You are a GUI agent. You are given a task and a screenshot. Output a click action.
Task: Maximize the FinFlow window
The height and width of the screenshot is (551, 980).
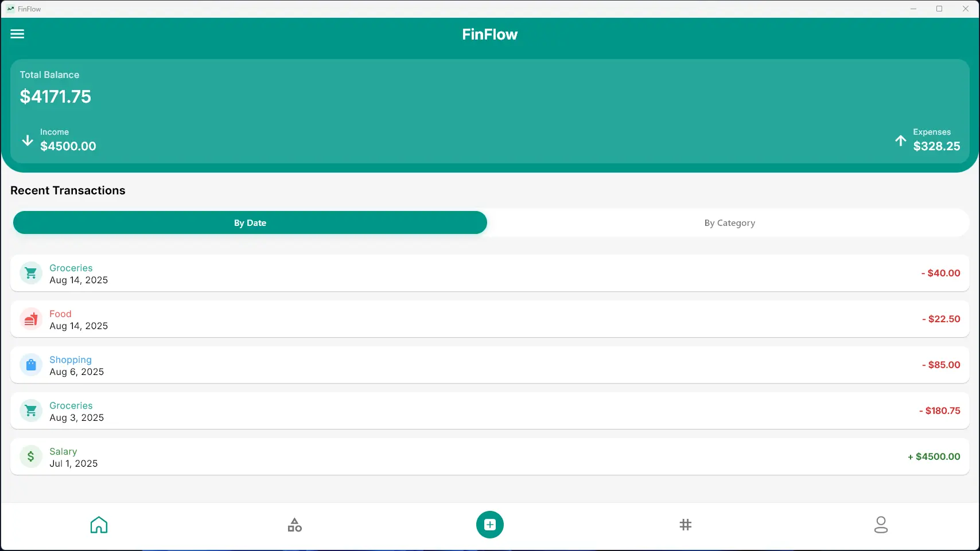[939, 9]
